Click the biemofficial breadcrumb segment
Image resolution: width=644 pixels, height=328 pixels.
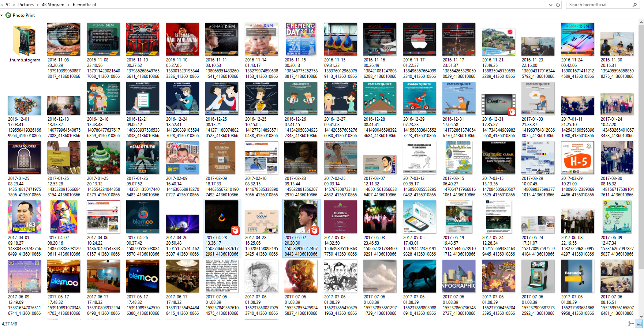84,5
